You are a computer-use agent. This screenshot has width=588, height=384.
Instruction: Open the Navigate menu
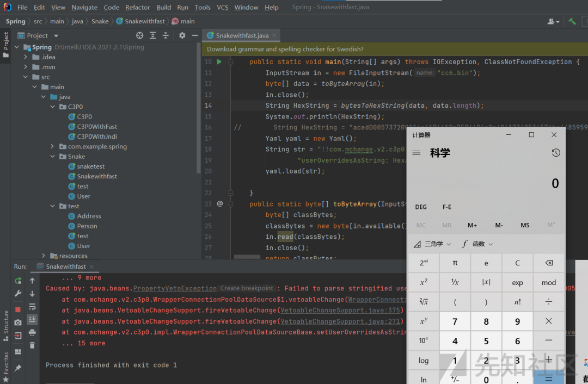(84, 7)
